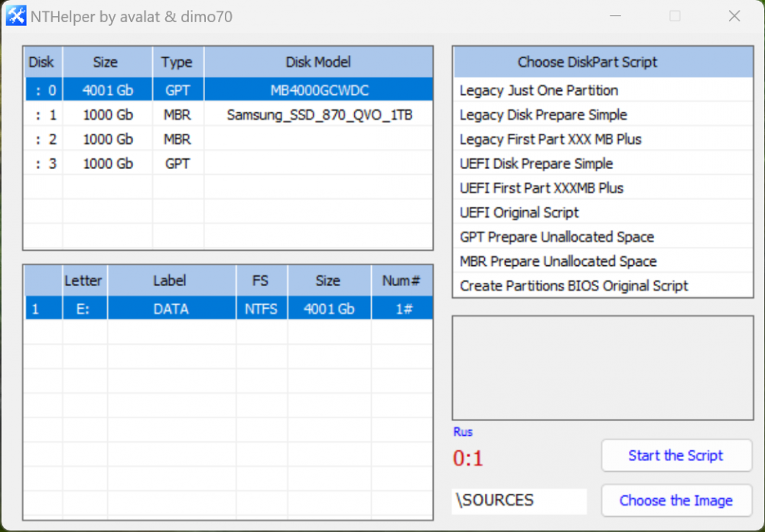This screenshot has height=532, width=765.
Task: Click the "Rus" language label
Action: point(463,432)
